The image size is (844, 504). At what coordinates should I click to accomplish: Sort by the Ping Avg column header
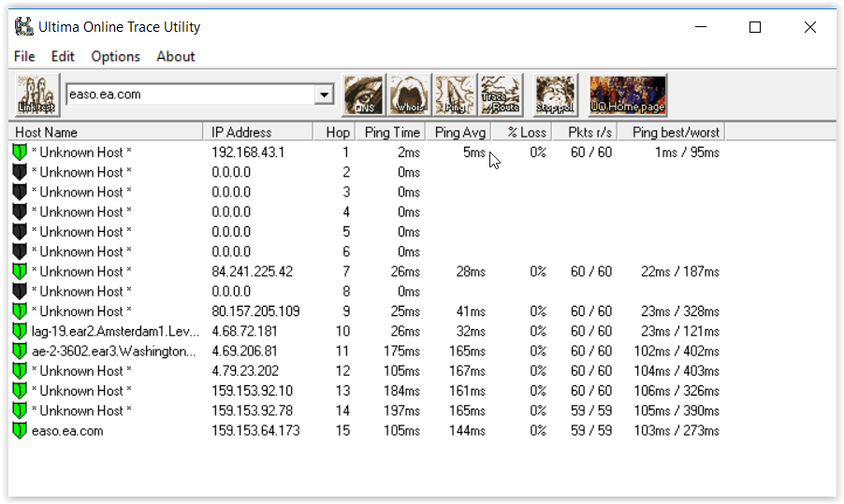pyautogui.click(x=459, y=132)
